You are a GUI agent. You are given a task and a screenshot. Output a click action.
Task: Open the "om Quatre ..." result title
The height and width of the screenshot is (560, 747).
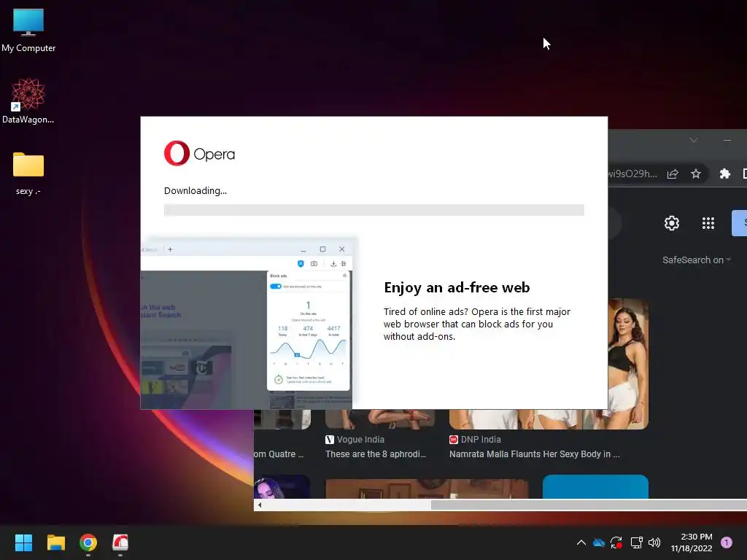[x=279, y=454]
